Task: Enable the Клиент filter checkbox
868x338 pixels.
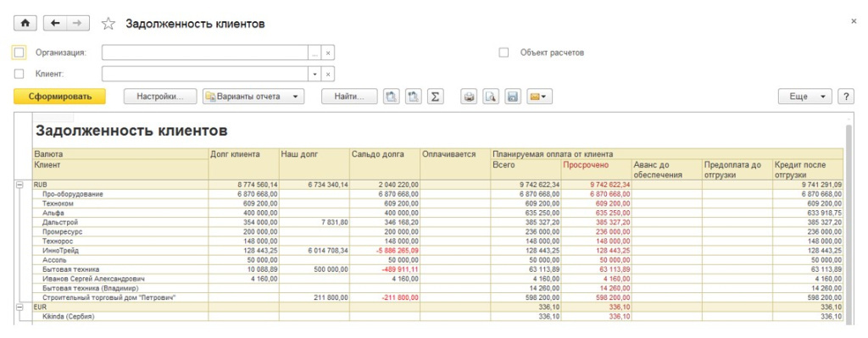Action: coord(19,74)
